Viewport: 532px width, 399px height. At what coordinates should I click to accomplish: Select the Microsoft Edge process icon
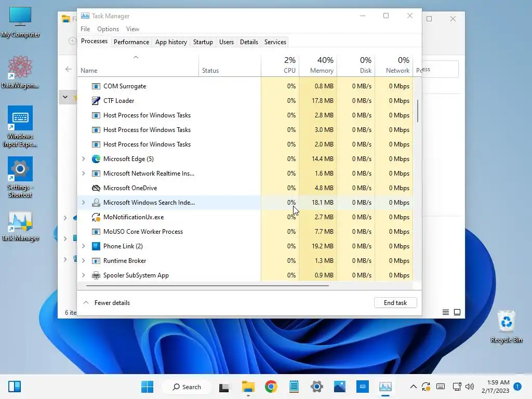pyautogui.click(x=96, y=159)
